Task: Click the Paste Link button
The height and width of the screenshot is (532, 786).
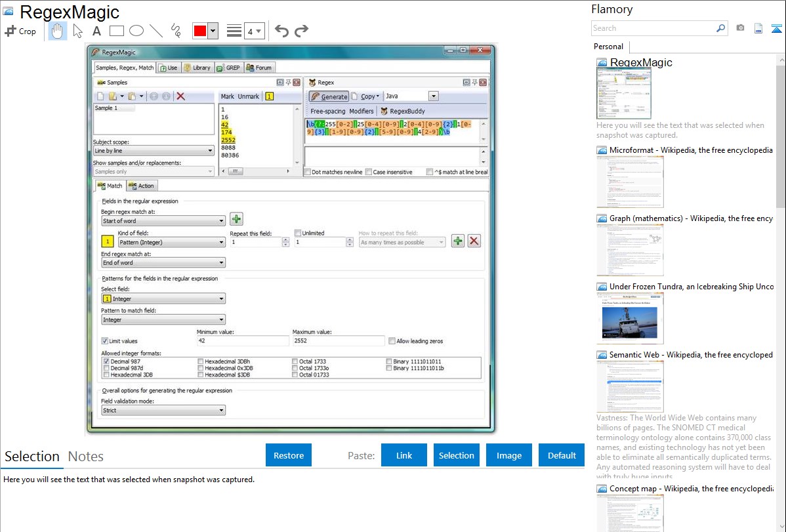Action: 404,455
